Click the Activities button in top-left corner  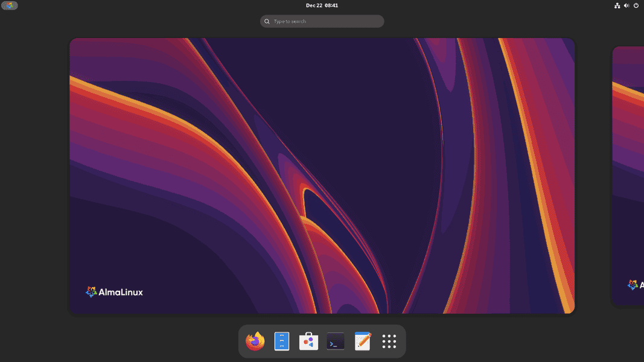point(10,5)
